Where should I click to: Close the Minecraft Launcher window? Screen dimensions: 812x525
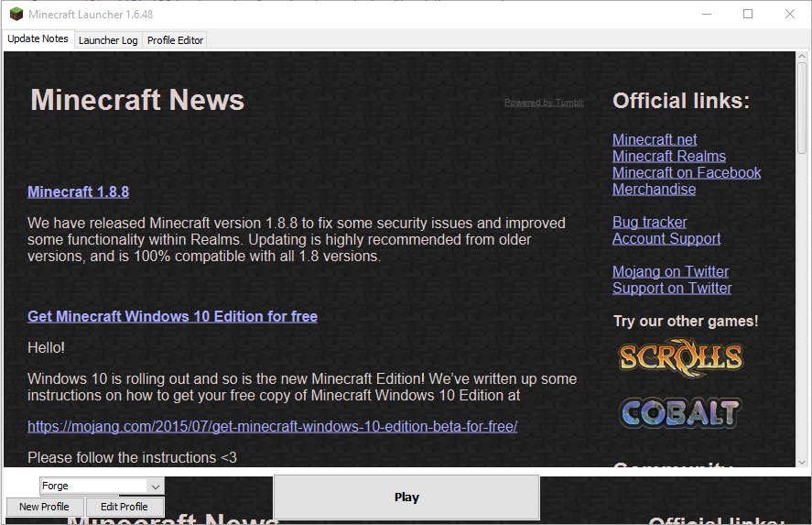click(790, 14)
